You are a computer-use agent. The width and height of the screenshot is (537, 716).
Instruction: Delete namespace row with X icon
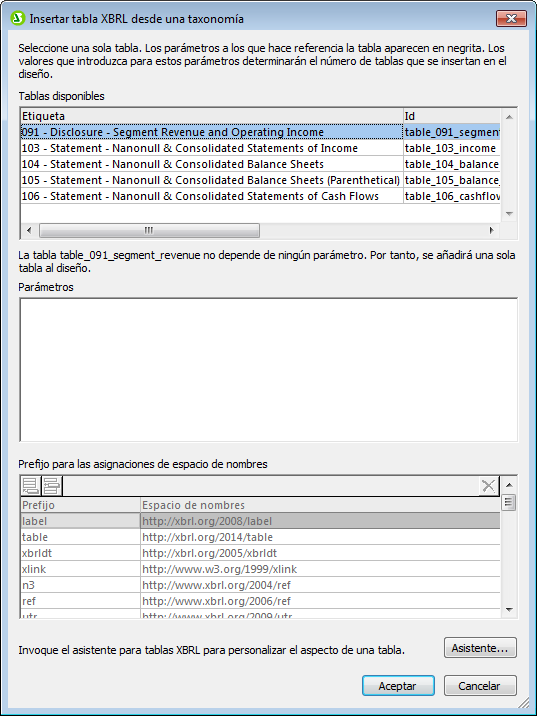[488, 486]
